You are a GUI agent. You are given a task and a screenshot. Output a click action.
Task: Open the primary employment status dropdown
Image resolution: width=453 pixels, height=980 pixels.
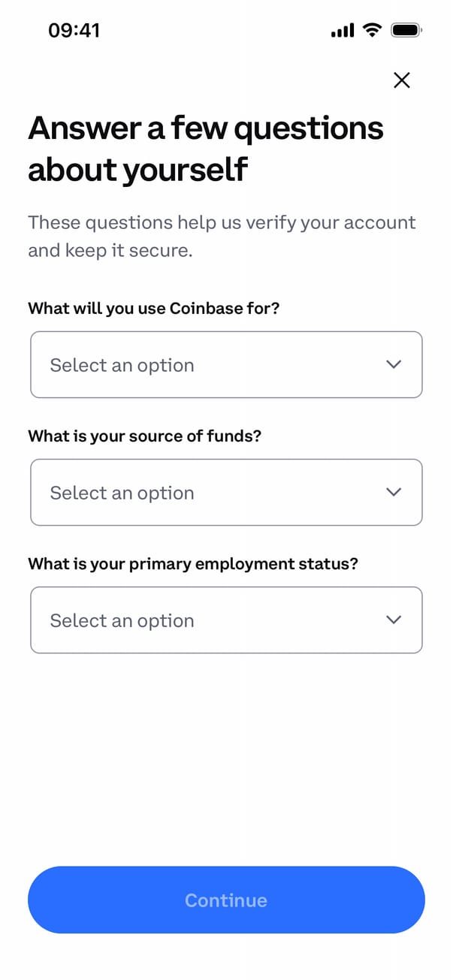tap(225, 620)
